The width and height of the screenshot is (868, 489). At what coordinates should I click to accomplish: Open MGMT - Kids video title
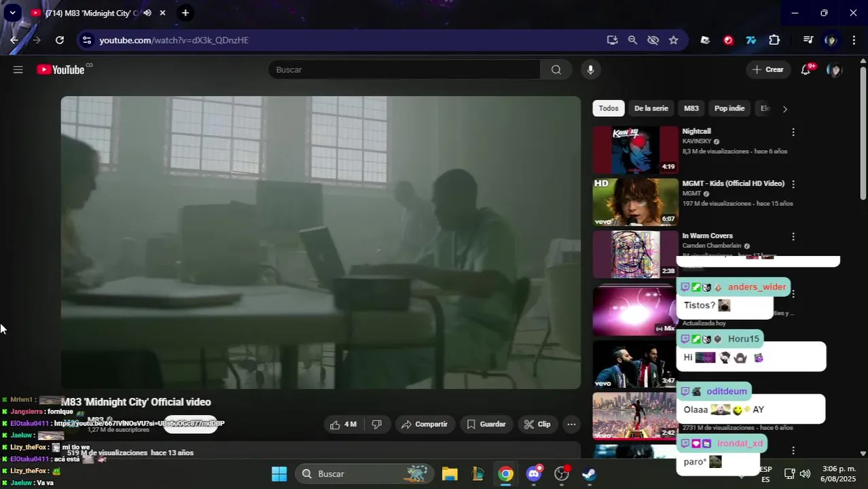coord(733,183)
